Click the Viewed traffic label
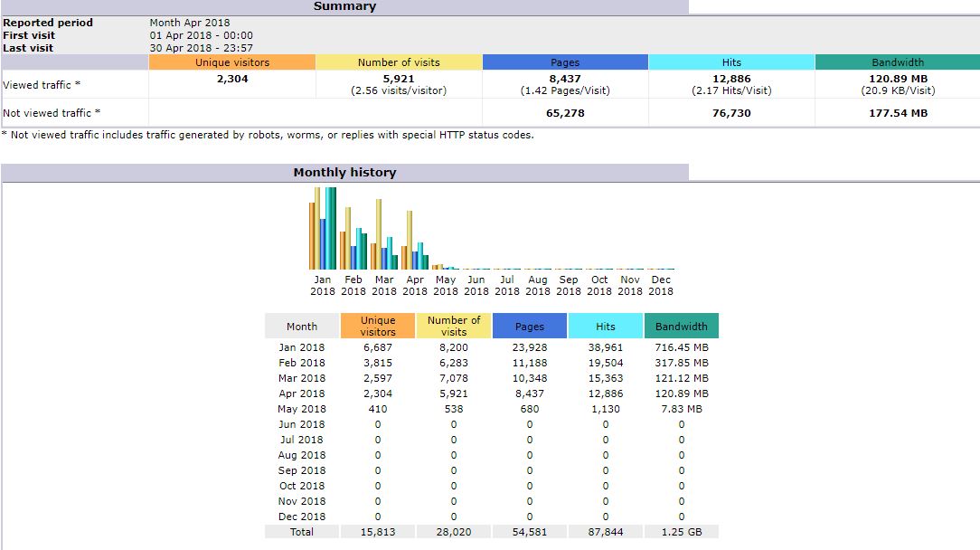The height and width of the screenshot is (550, 980). pos(41,82)
